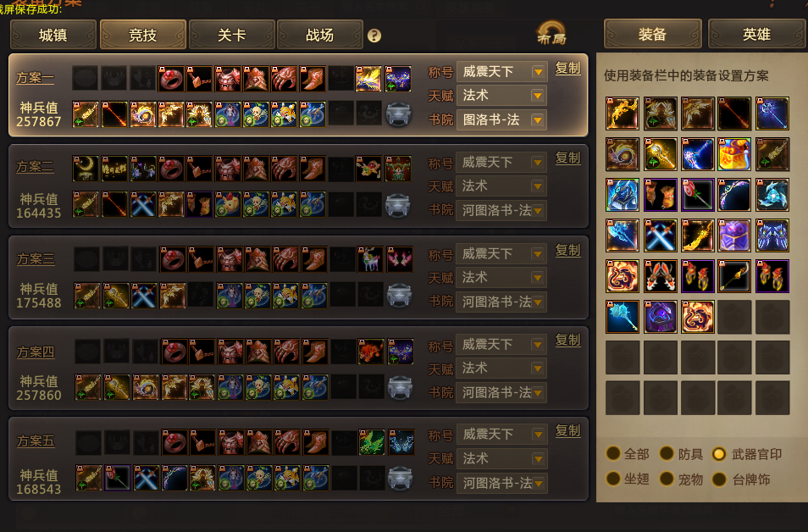Expand 称号 dropdown in 方案一

tap(538, 72)
